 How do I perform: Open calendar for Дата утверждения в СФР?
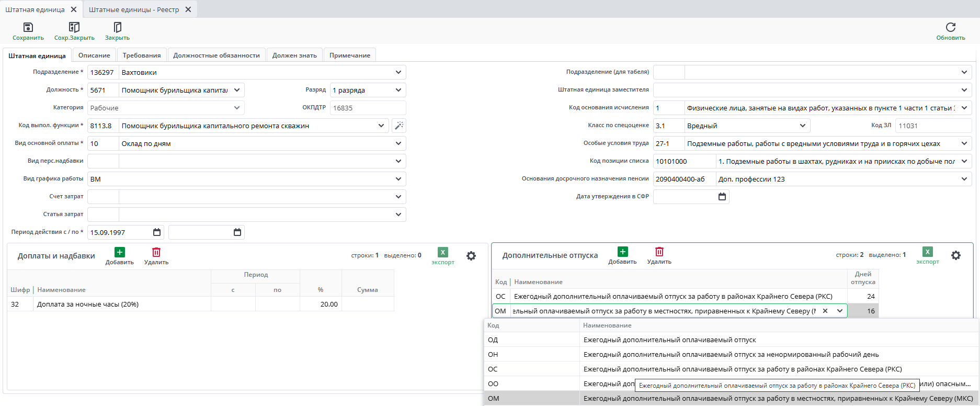722,197
